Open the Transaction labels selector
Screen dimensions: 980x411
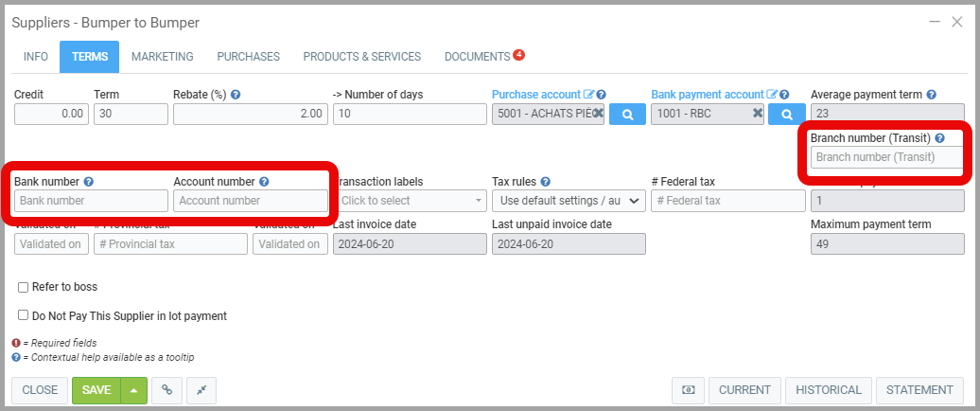pos(411,201)
